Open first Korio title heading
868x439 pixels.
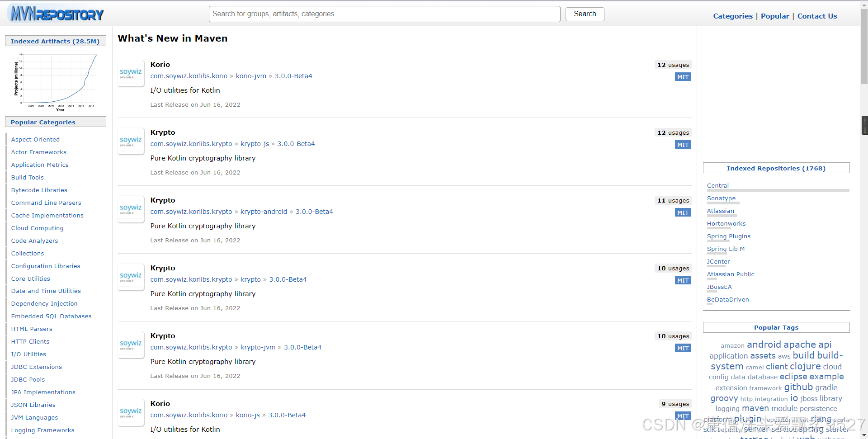(160, 65)
